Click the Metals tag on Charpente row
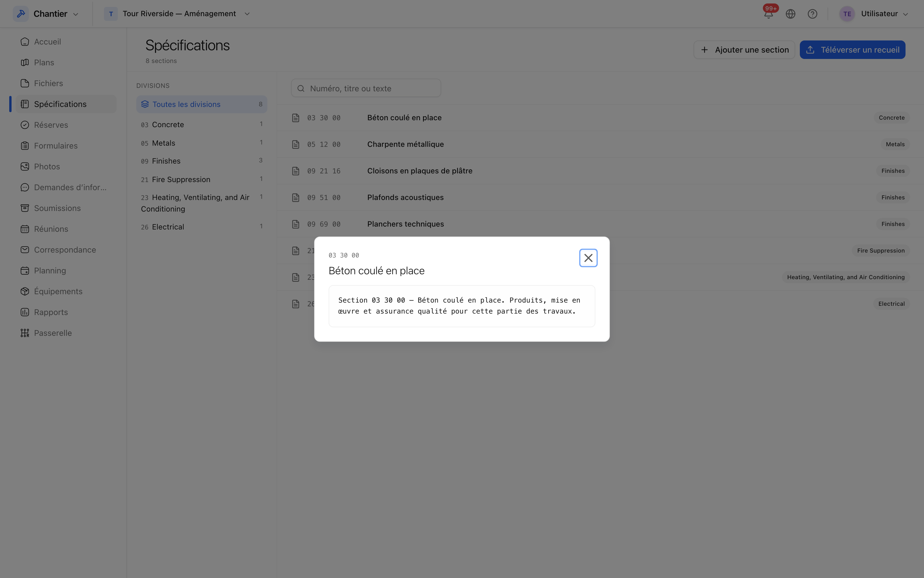This screenshot has width=924, height=578. [895, 144]
